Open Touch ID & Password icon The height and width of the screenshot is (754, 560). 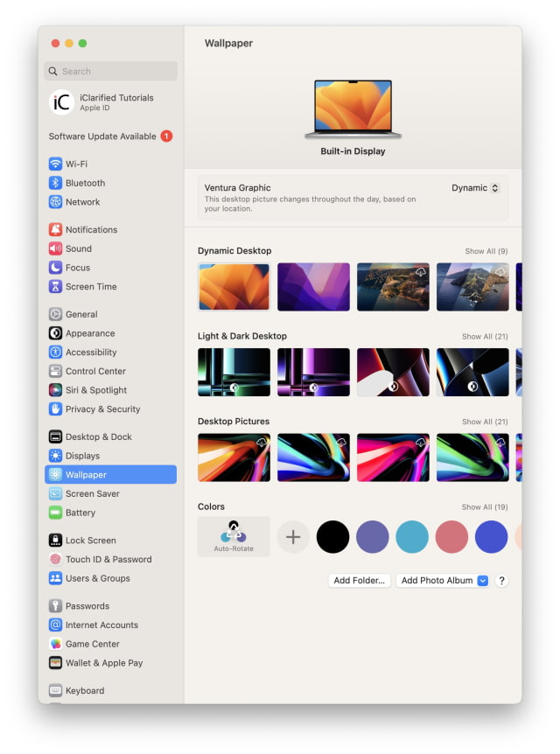pos(55,559)
